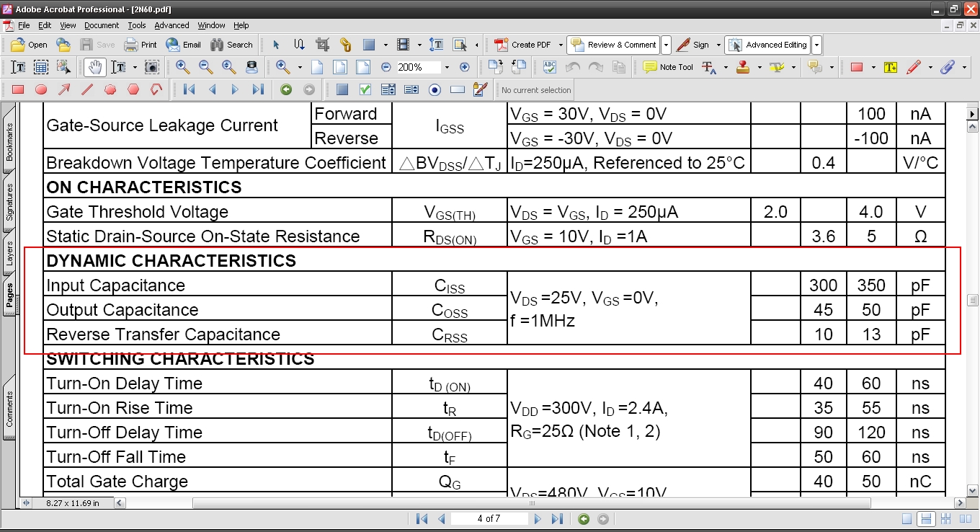Click the Stamp tool icon
The width and height of the screenshot is (980, 532).
743,67
